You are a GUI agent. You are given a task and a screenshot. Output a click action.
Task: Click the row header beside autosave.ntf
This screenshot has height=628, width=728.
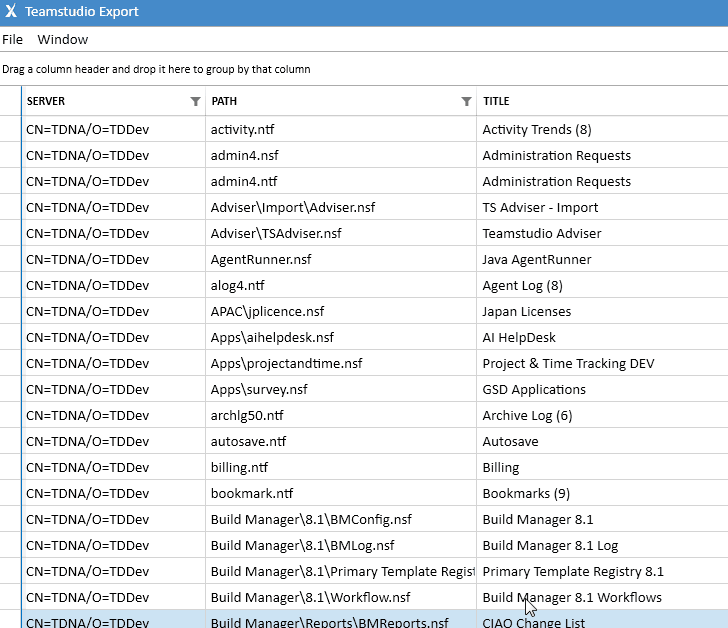pyautogui.click(x=10, y=441)
